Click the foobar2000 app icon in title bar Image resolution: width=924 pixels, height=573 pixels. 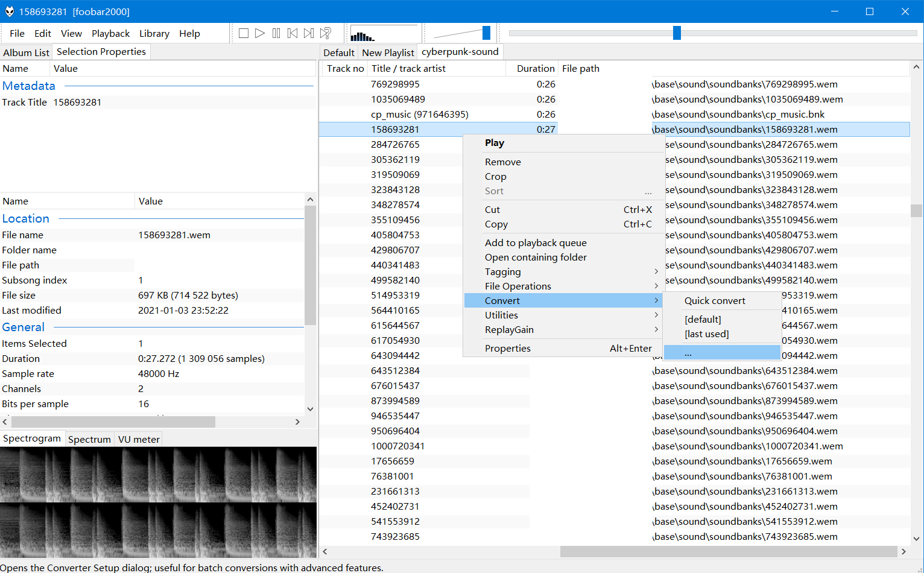pyautogui.click(x=9, y=11)
